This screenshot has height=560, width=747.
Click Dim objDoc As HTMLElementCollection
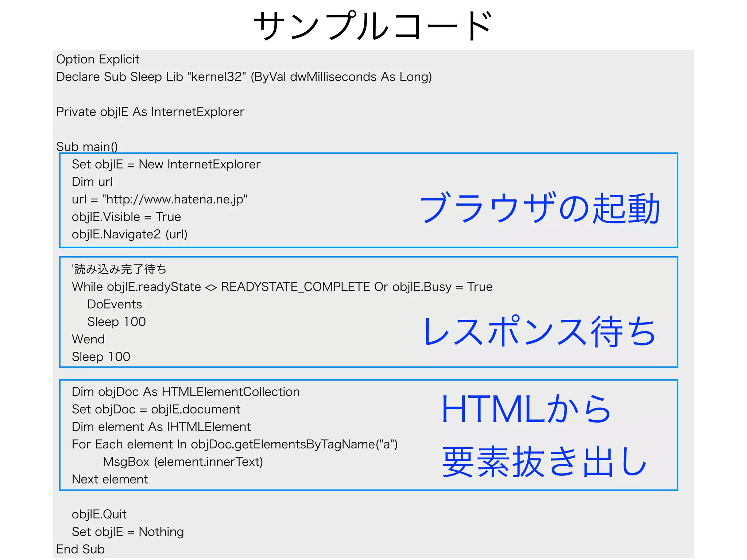[186, 392]
